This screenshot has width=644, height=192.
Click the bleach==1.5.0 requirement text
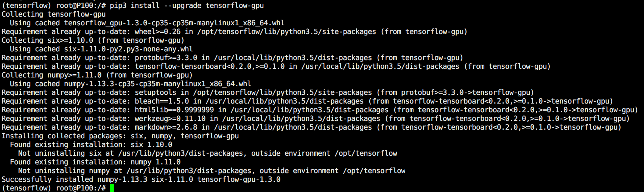162,101
